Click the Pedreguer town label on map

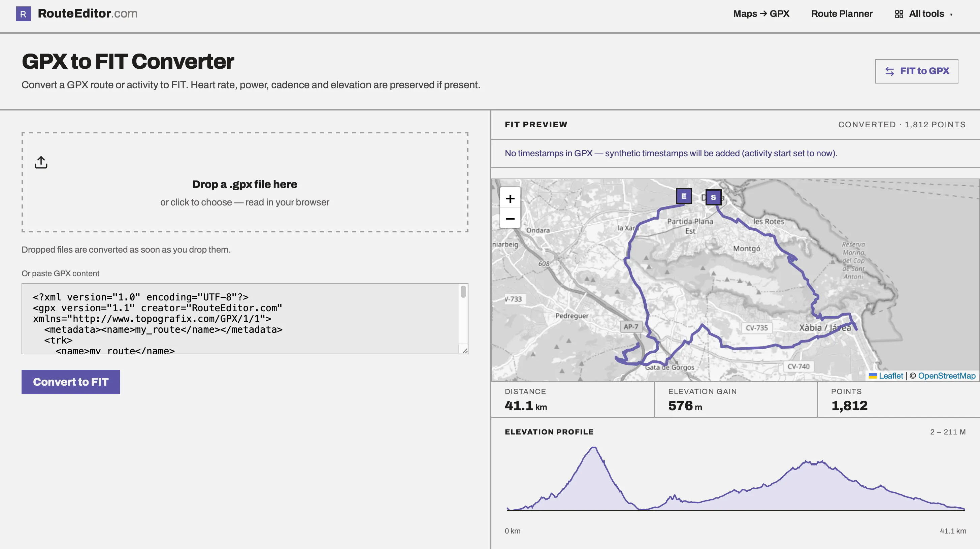point(572,316)
